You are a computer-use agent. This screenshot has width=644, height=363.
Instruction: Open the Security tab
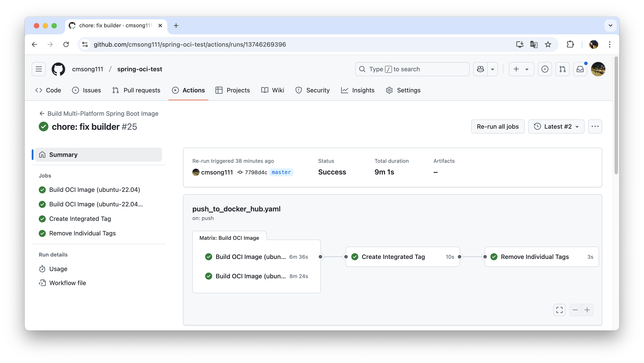pyautogui.click(x=312, y=90)
